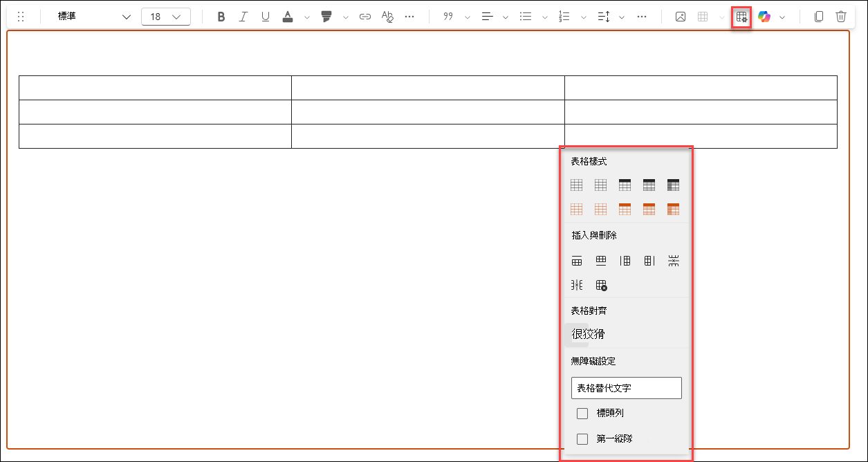Click the 無障礙設定 section heading
This screenshot has height=462, width=868.
[593, 361]
